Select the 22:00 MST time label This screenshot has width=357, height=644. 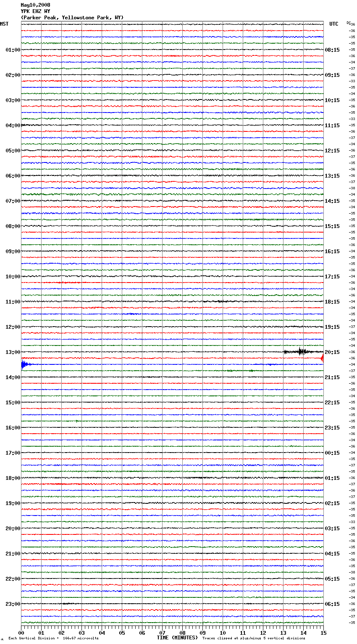[13, 579]
